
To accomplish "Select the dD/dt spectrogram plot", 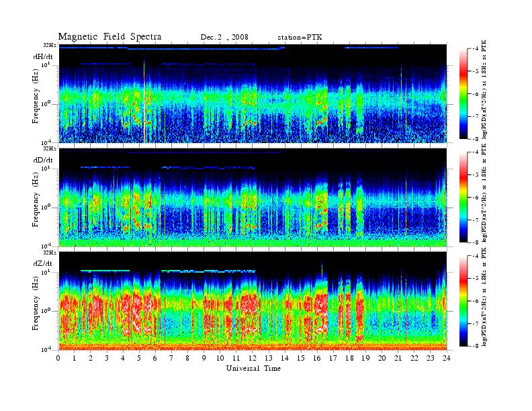I will (x=253, y=197).
